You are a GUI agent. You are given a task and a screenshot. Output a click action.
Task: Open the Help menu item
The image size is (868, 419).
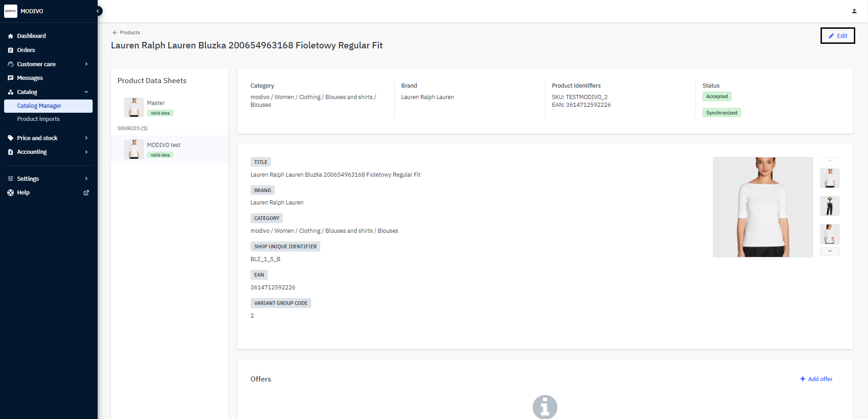(48, 193)
